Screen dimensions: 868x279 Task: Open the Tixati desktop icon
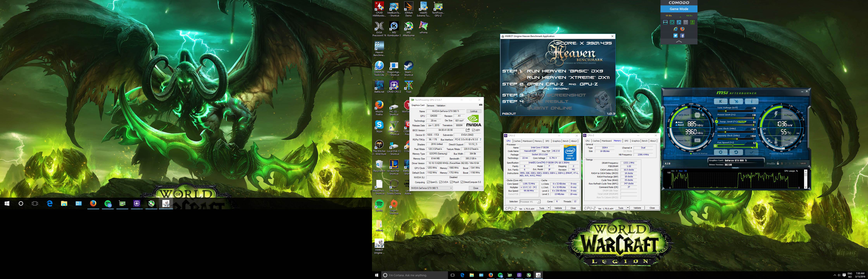(408, 87)
